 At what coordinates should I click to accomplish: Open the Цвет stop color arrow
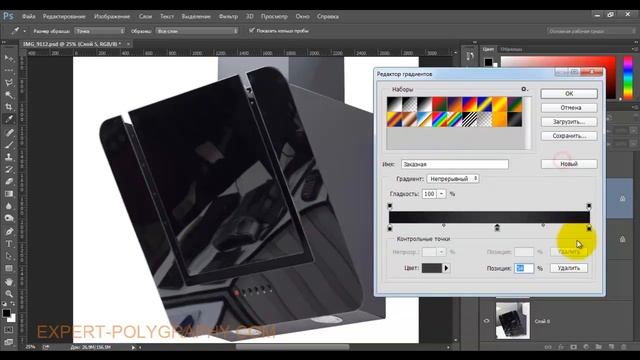click(446, 268)
